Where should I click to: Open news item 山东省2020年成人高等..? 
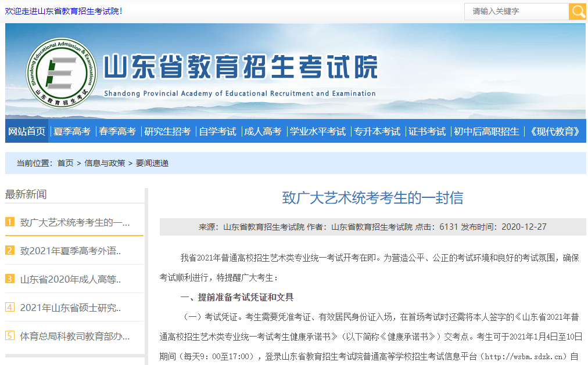[x=70, y=279]
